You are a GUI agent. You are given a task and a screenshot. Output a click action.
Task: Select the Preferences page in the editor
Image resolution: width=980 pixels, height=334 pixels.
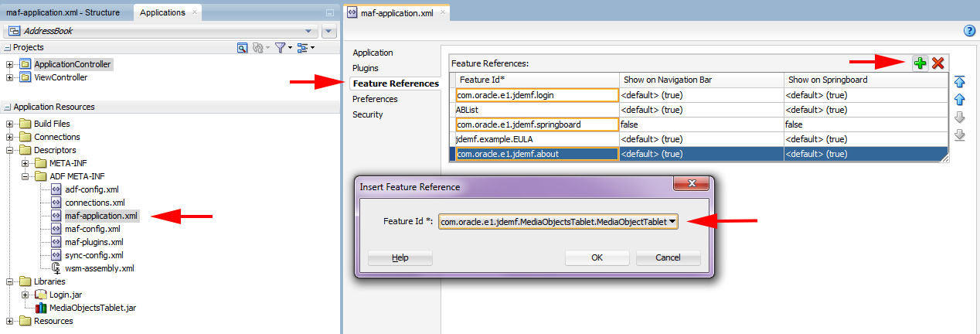[375, 99]
